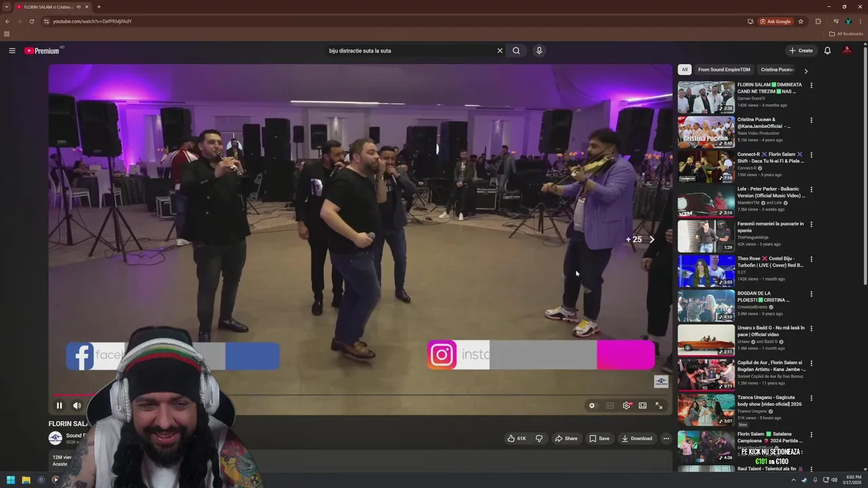Screen dimensions: 868x488
Task: Toggle closed captions in the player
Action: pos(610,405)
